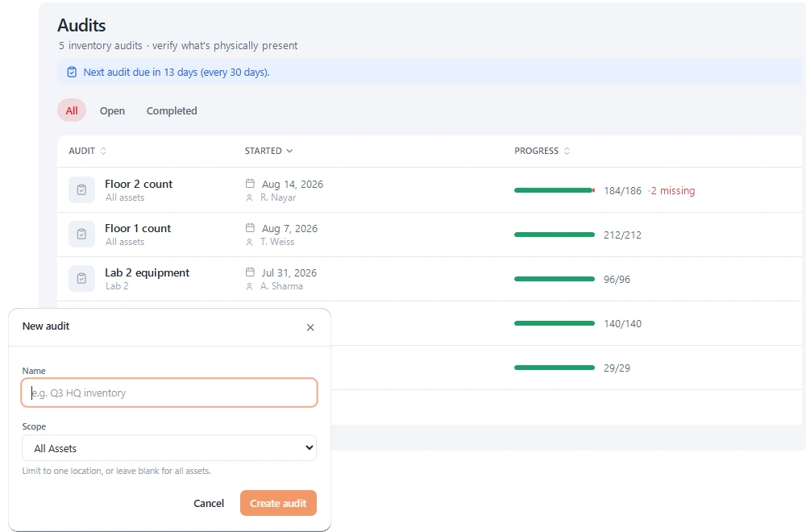
Task: Click the clipboard icon for Lab 2 equipment
Action: coord(81,278)
